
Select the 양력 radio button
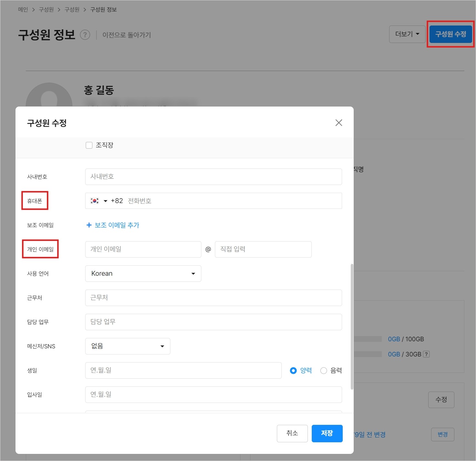(293, 370)
